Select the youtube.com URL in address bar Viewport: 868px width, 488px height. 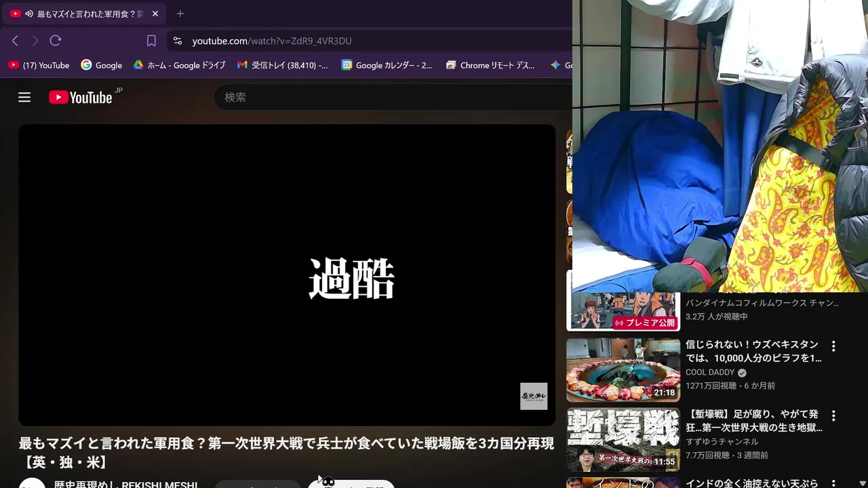[x=272, y=41]
